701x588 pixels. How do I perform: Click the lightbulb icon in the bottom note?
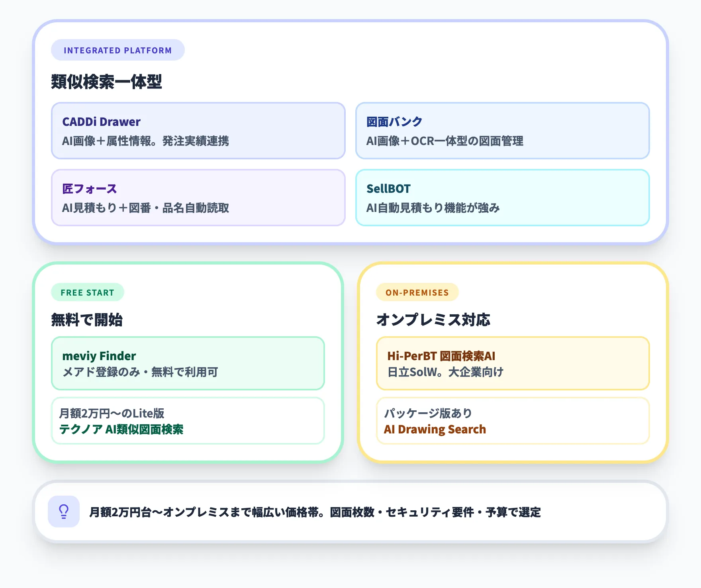[x=64, y=512]
